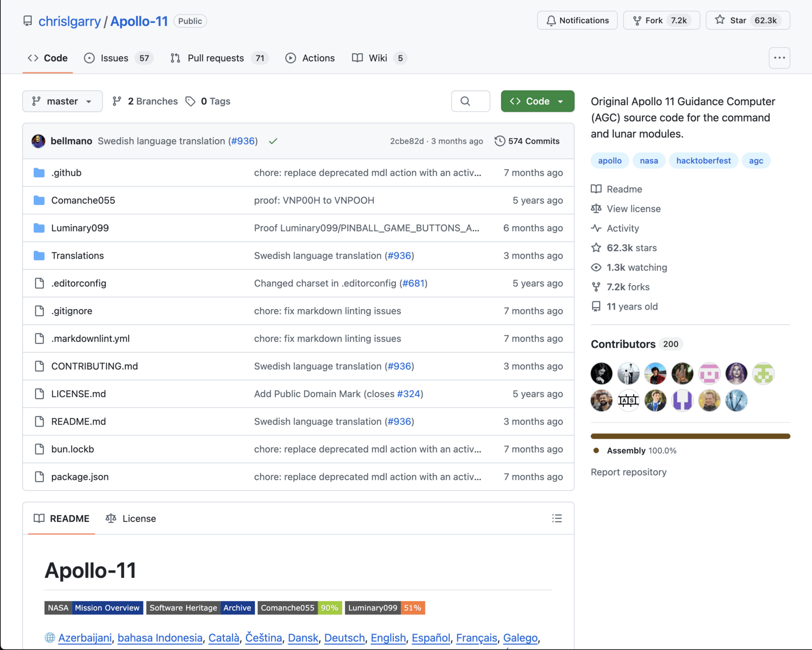Click the file search magnifier button

(x=471, y=101)
